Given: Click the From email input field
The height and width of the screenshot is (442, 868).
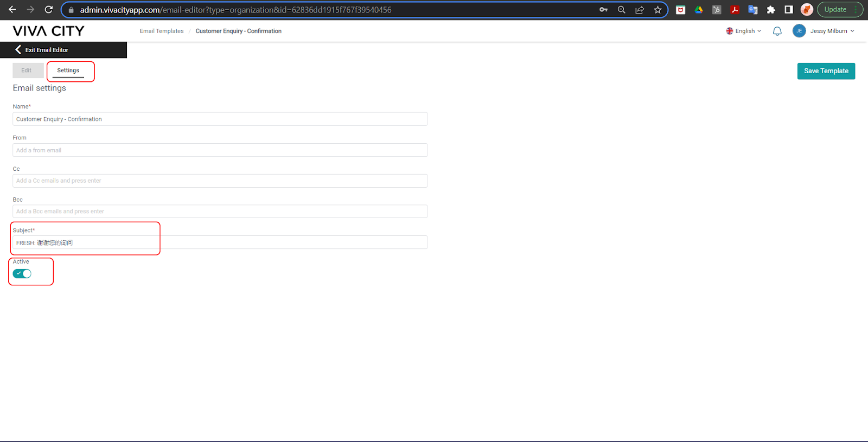Looking at the screenshot, I should click(220, 150).
